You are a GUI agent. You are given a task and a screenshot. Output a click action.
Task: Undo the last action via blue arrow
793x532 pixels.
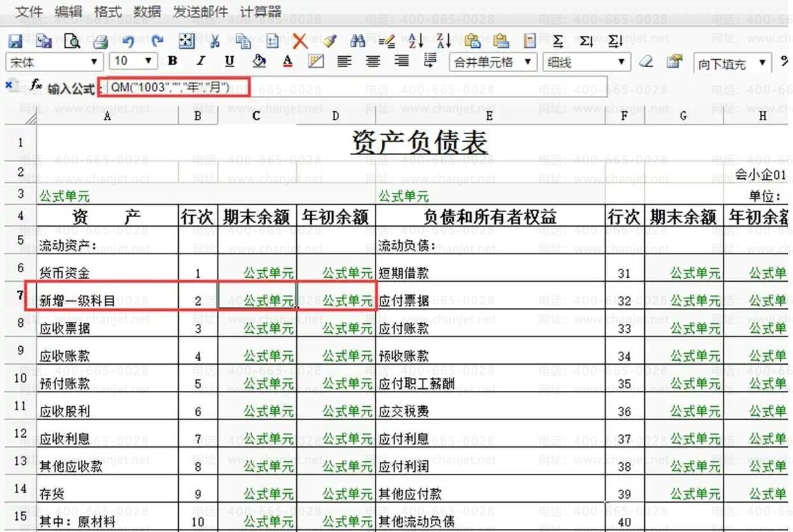(x=129, y=42)
